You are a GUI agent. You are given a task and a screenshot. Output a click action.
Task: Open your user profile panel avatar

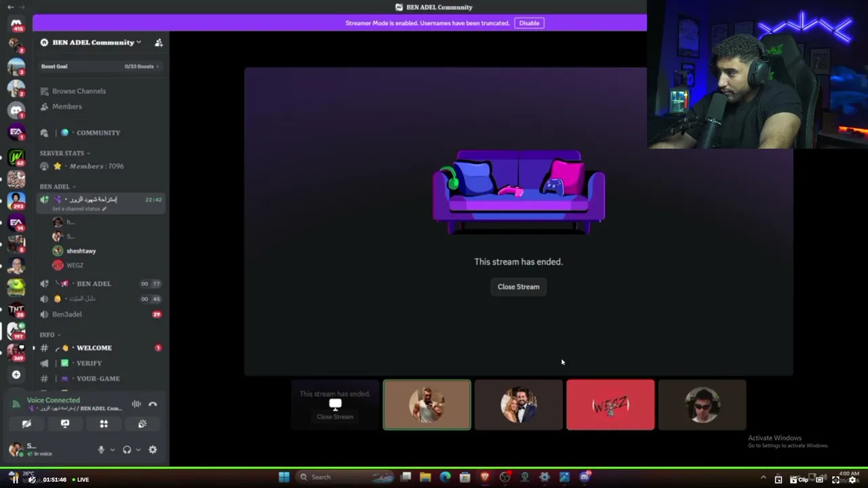(x=15, y=449)
